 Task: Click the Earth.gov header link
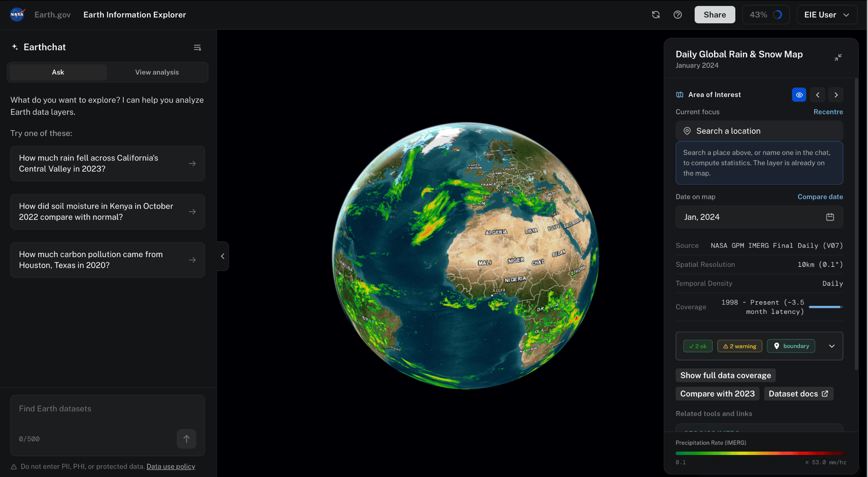(x=53, y=15)
